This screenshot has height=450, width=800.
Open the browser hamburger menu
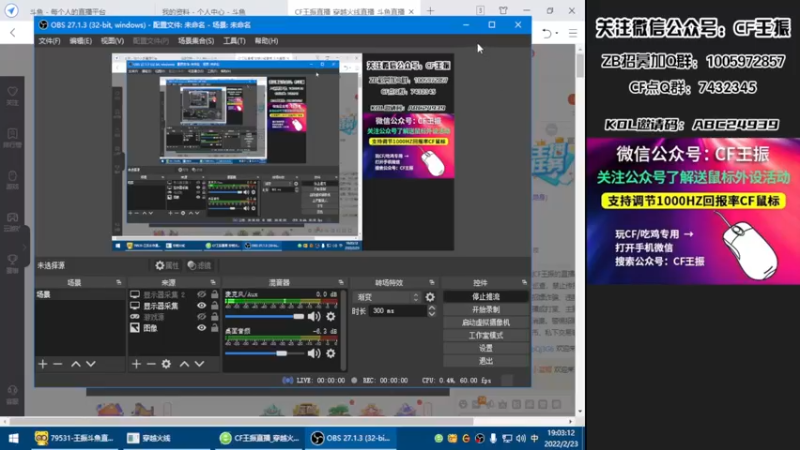point(573,34)
